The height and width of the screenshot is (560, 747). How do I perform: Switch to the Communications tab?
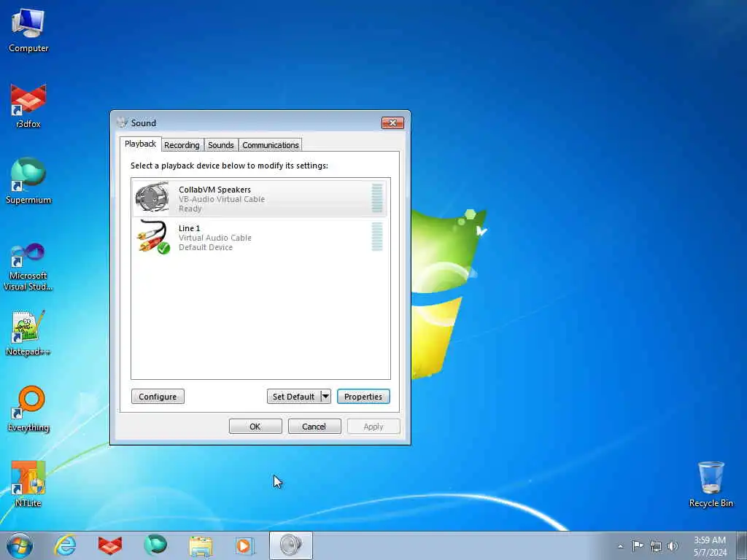(271, 145)
